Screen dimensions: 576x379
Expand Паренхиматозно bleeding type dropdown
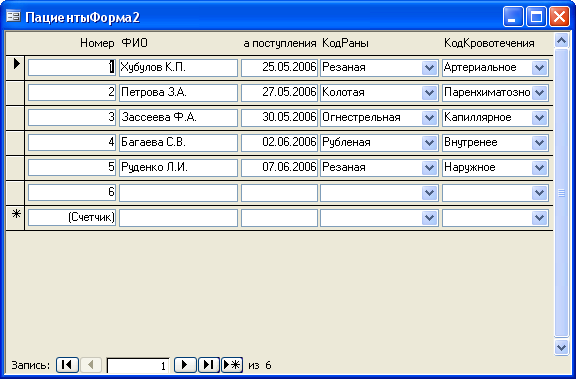[539, 93]
